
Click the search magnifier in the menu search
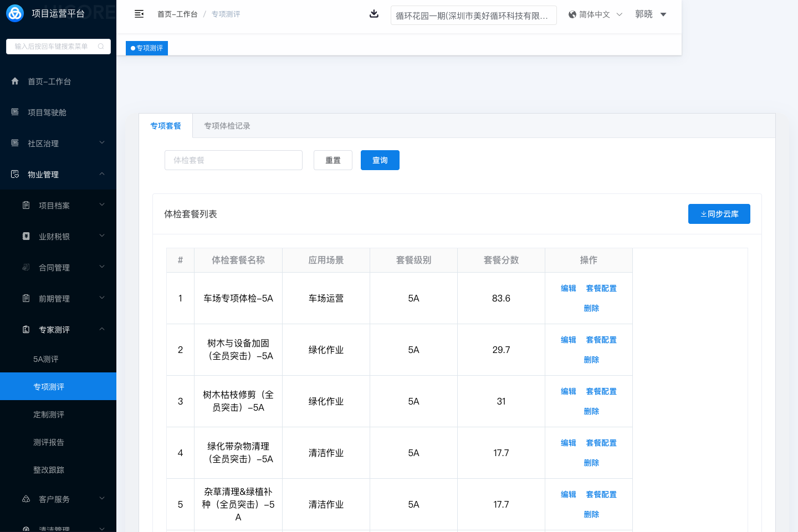coord(101,47)
